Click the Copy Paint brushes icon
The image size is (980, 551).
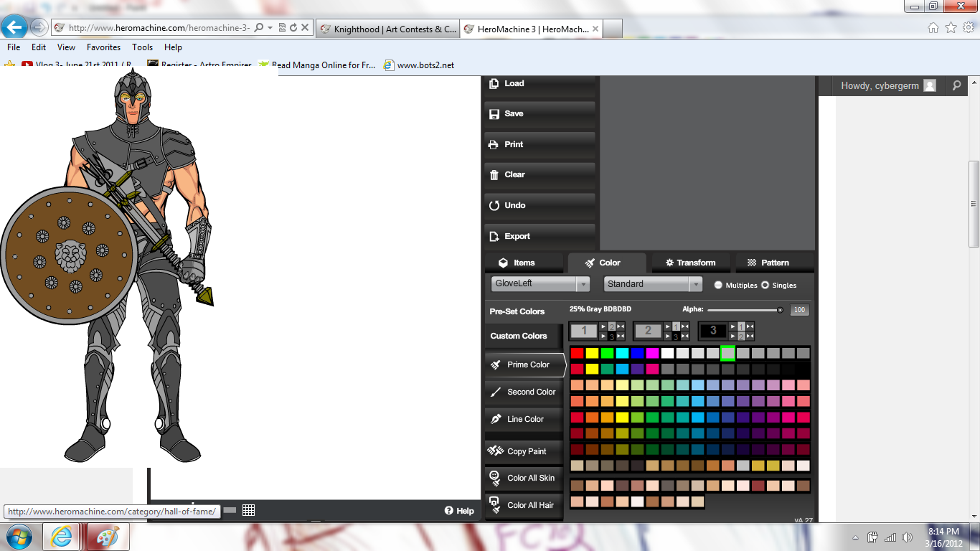click(495, 451)
